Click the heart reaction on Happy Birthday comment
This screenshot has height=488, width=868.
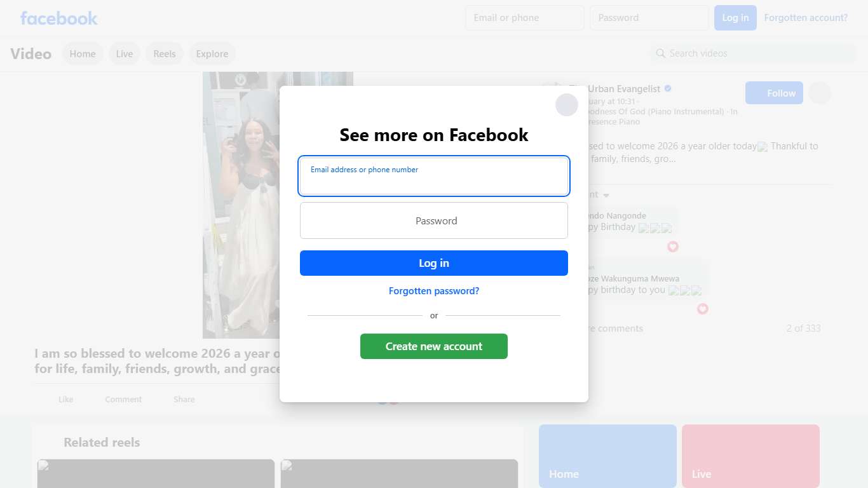tap(673, 247)
